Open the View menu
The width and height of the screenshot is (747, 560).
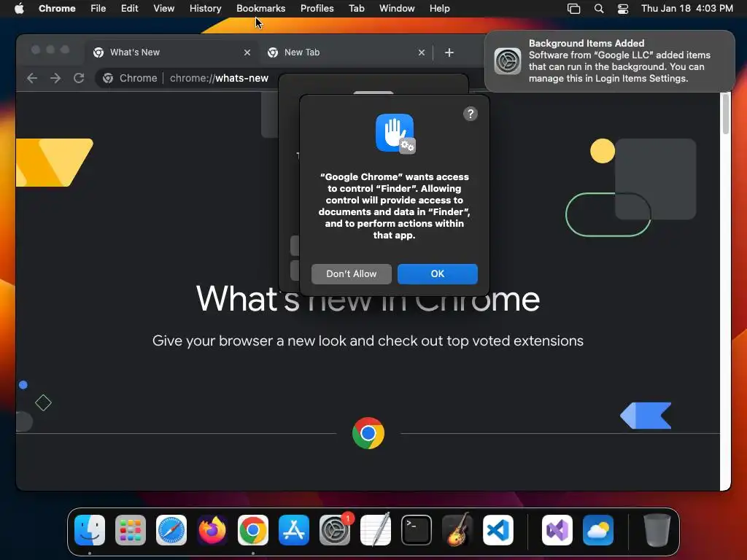pyautogui.click(x=164, y=9)
